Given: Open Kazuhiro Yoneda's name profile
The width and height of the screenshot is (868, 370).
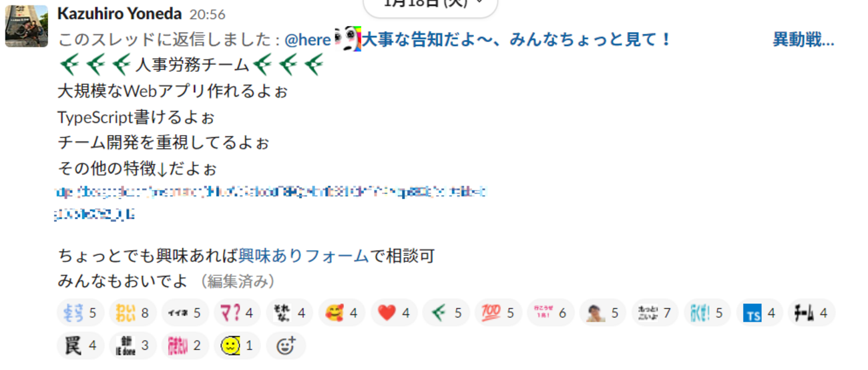Looking at the screenshot, I should pyautogui.click(x=120, y=13).
